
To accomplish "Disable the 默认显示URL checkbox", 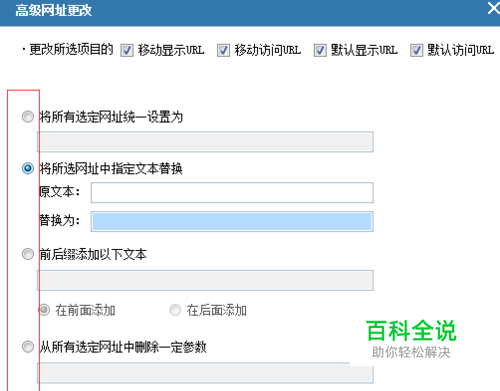I will pos(320,51).
